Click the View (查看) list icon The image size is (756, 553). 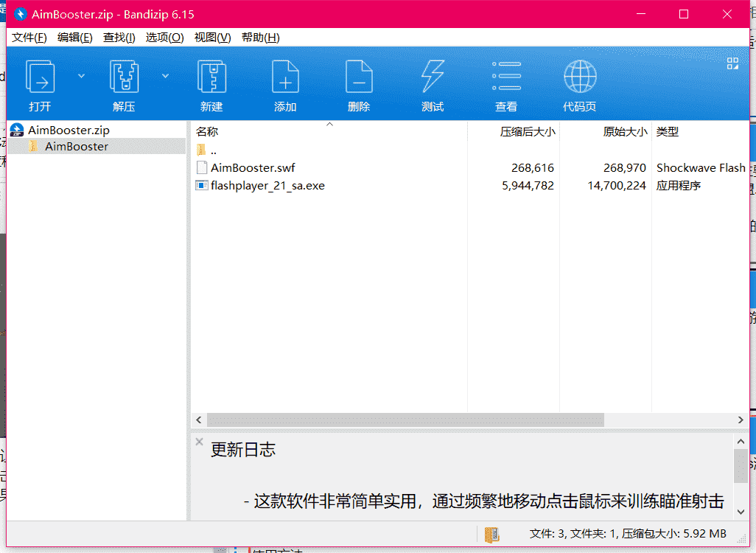click(506, 76)
